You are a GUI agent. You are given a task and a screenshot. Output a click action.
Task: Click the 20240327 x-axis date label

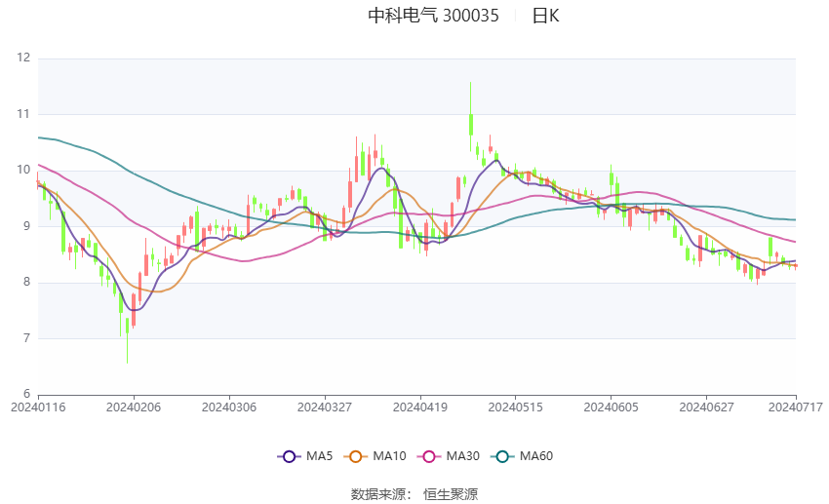pos(325,407)
